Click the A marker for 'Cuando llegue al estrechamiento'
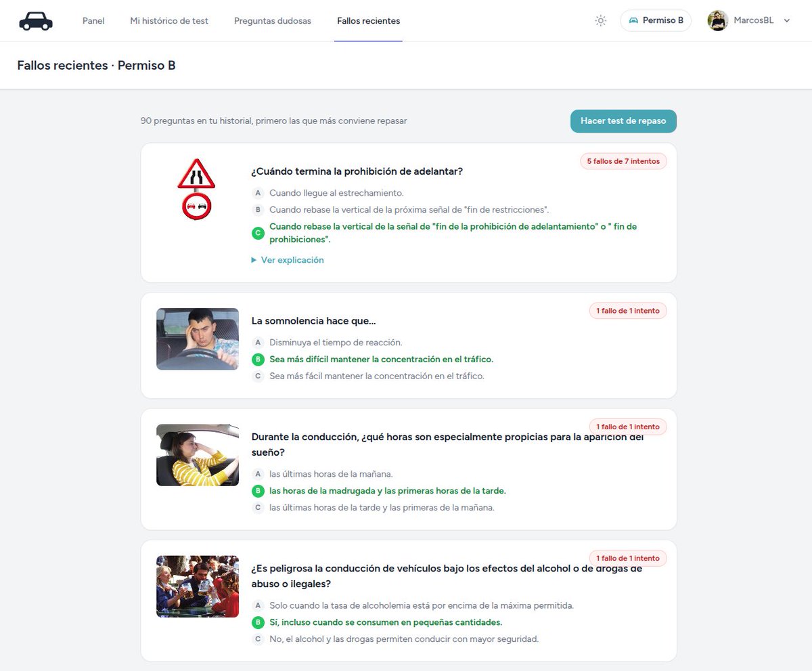 coord(258,193)
